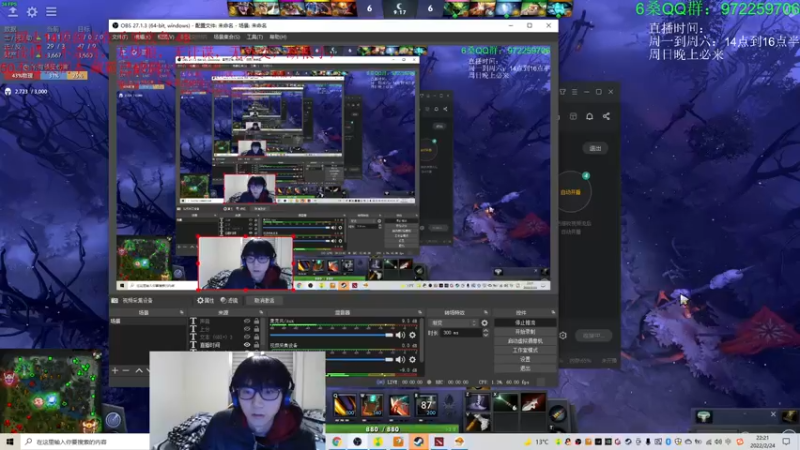Adjust transition duration stepper arrows
Viewport: 800px width, 450px height.
(485, 333)
